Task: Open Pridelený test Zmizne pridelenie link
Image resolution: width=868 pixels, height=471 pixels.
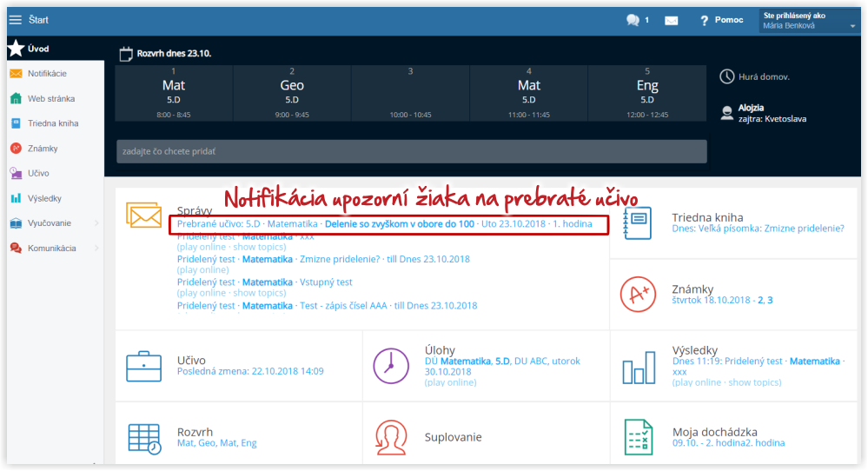Action: click(323, 259)
